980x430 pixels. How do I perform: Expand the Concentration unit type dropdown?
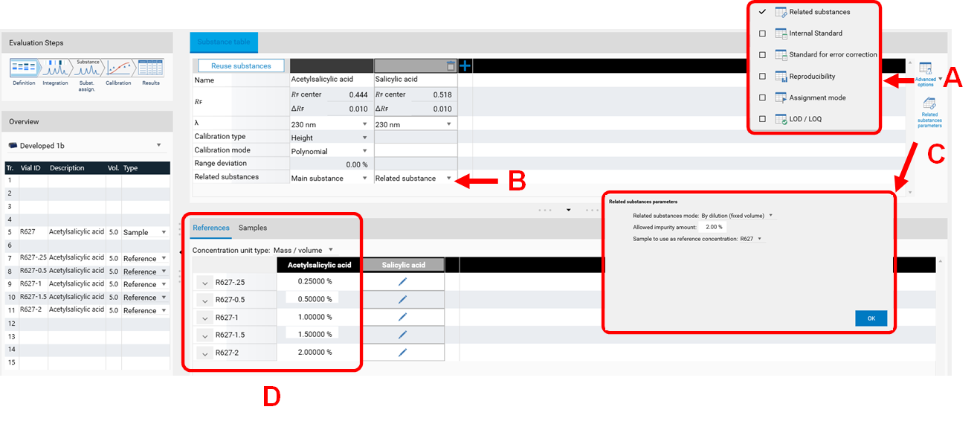click(x=331, y=250)
